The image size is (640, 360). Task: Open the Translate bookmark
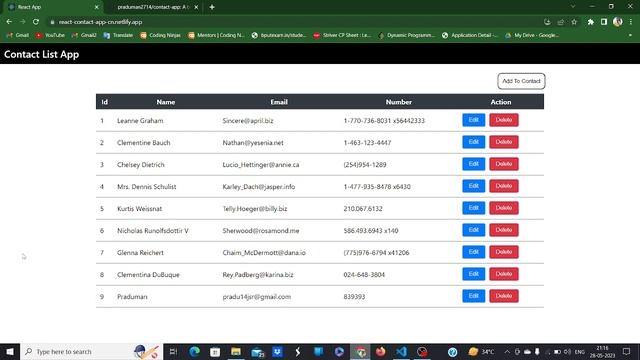coord(118,35)
